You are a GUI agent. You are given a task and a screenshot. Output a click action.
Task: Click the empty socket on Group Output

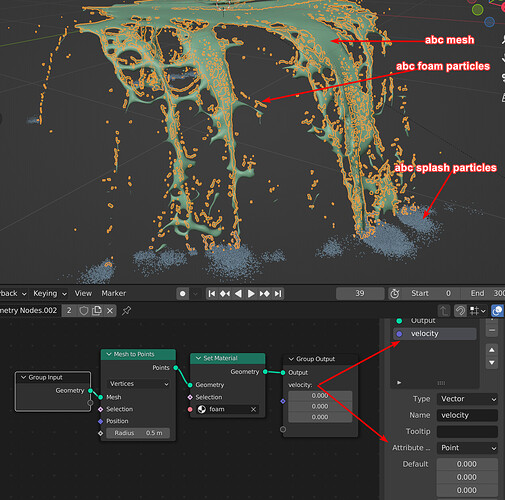(283, 429)
